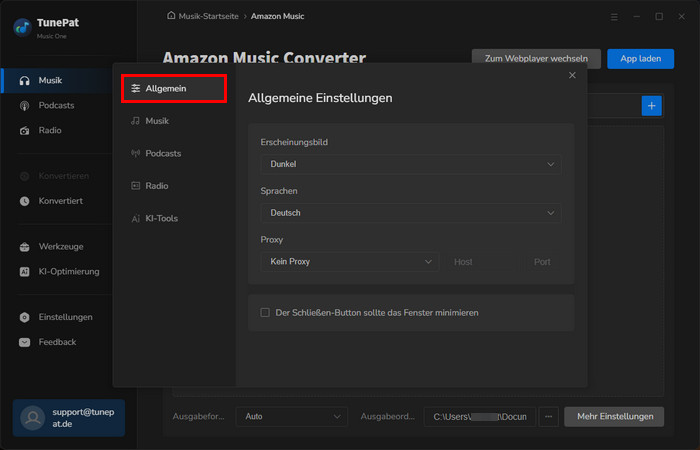The height and width of the screenshot is (450, 700).
Task: Click Mehr Einstellungen button
Action: (x=614, y=417)
